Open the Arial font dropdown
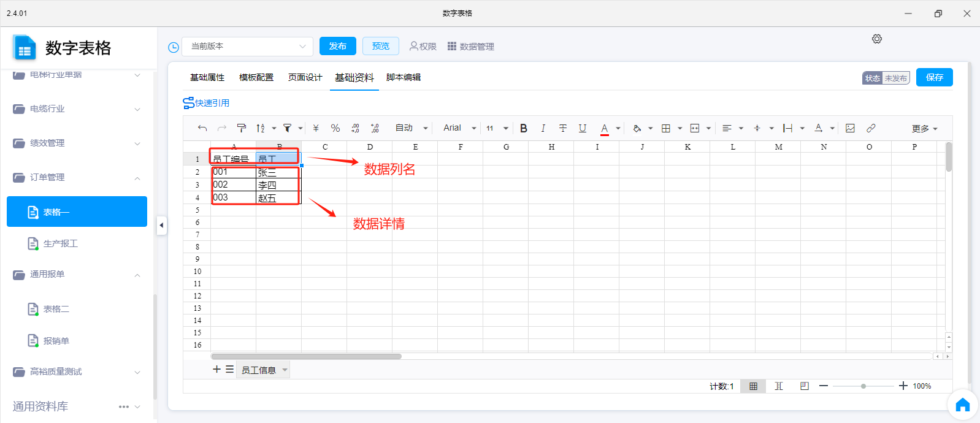The width and height of the screenshot is (980, 423). point(459,128)
